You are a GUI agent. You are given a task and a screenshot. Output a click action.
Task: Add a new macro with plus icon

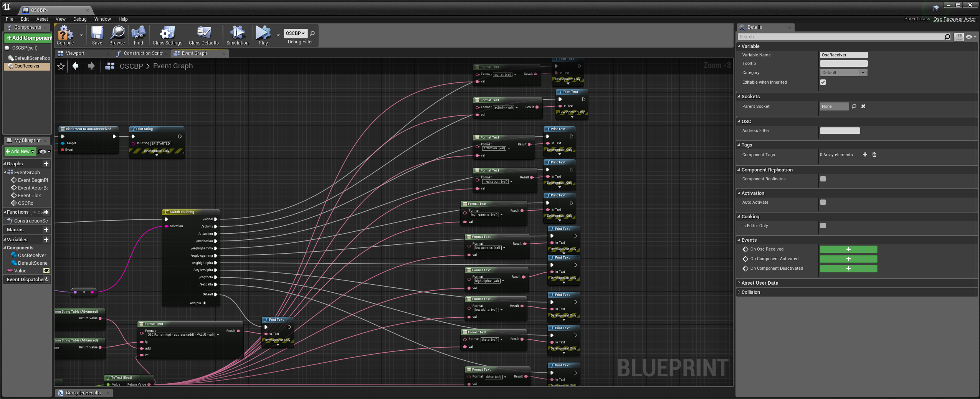point(46,230)
